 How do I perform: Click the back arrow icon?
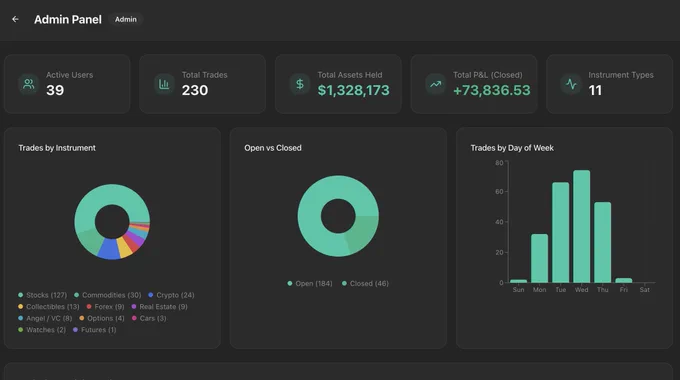click(15, 19)
